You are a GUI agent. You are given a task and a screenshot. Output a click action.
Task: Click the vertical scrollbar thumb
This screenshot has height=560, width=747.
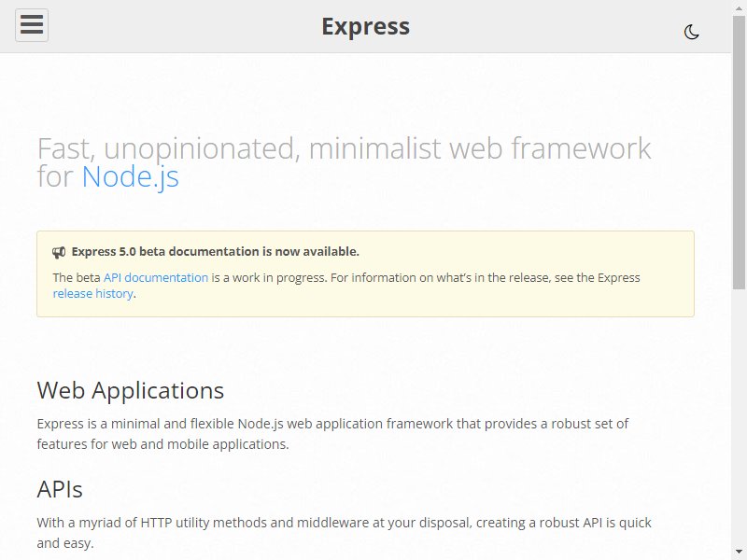tap(739, 152)
